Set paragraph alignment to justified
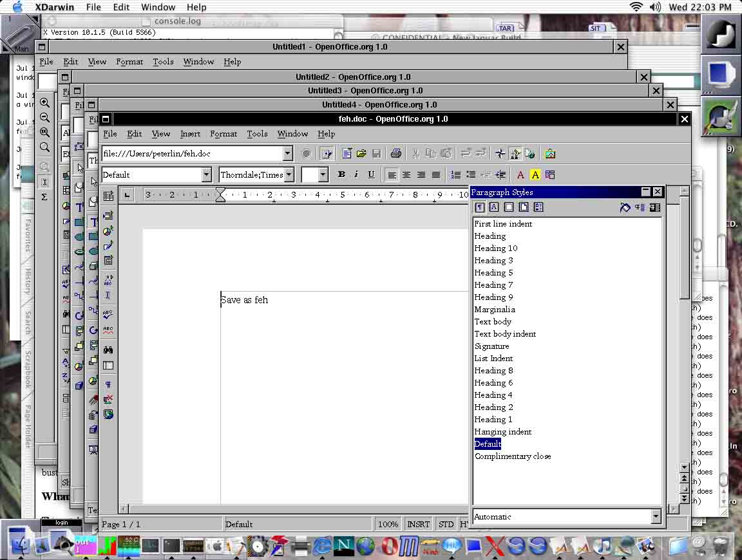Viewport: 742px width, 560px height. [436, 175]
